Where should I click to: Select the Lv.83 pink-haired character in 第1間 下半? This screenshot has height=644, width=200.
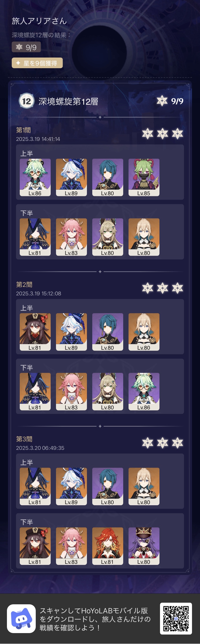(x=71, y=237)
